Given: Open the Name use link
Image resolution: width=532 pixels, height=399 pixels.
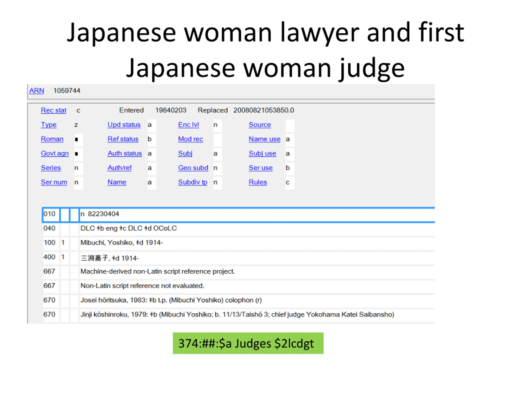Looking at the screenshot, I should coord(265,139).
